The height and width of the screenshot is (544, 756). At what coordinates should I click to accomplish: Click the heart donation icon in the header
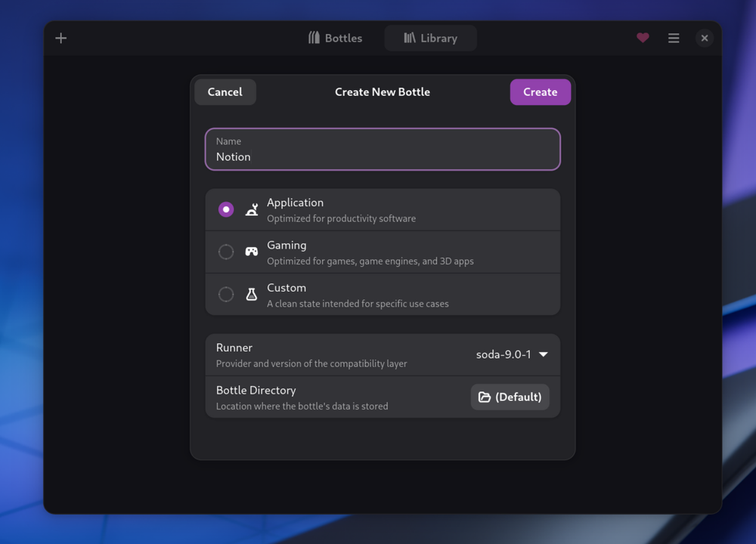(x=643, y=37)
